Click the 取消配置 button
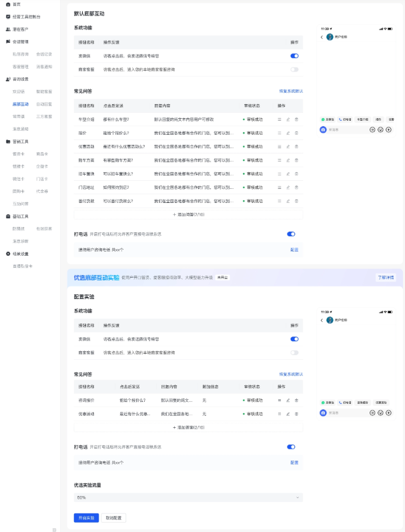 point(113,518)
